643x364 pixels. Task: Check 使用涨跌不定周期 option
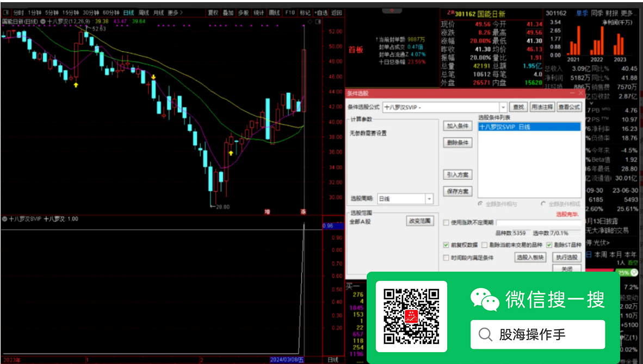coord(446,223)
